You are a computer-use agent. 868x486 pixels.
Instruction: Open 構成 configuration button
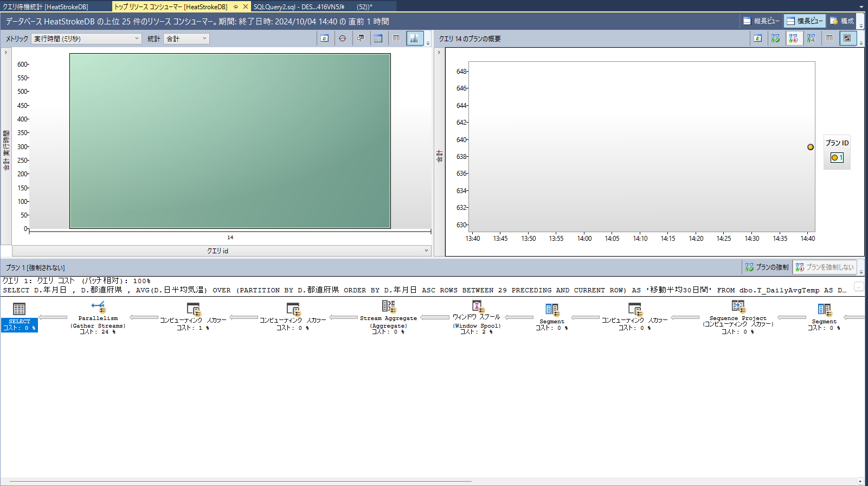click(x=842, y=21)
